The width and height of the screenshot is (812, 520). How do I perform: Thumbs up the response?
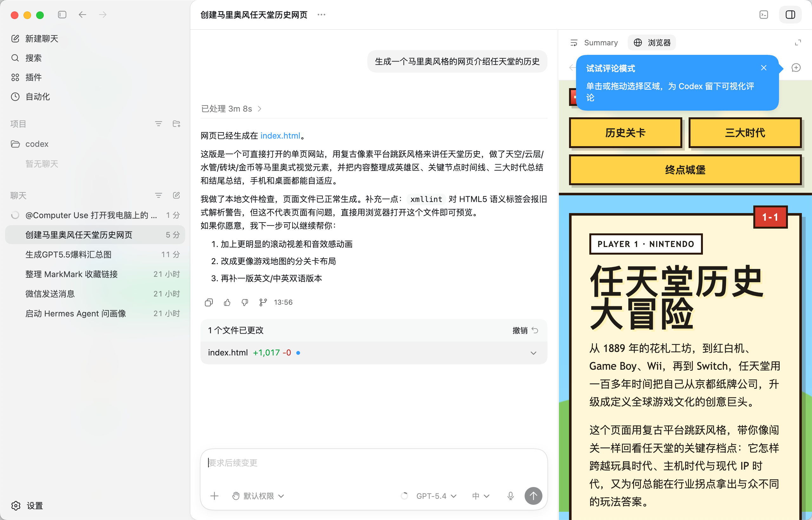tap(227, 302)
